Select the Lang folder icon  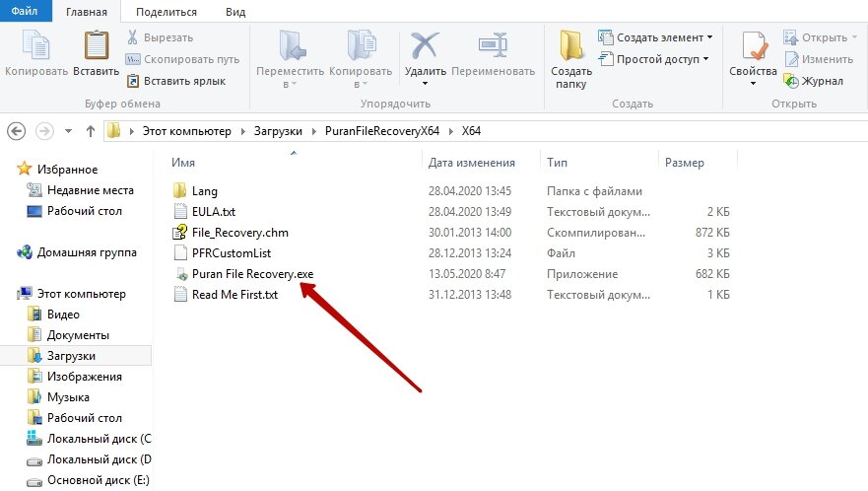click(x=180, y=190)
